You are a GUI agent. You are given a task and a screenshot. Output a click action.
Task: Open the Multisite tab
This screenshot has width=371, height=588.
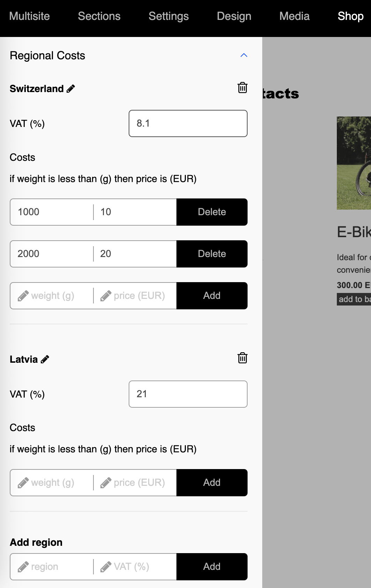(29, 16)
